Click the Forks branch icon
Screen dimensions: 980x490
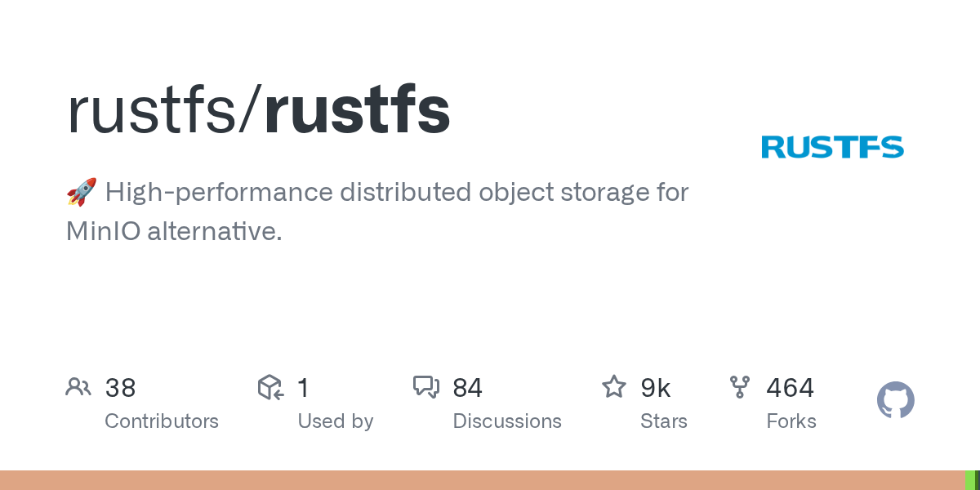740,387
